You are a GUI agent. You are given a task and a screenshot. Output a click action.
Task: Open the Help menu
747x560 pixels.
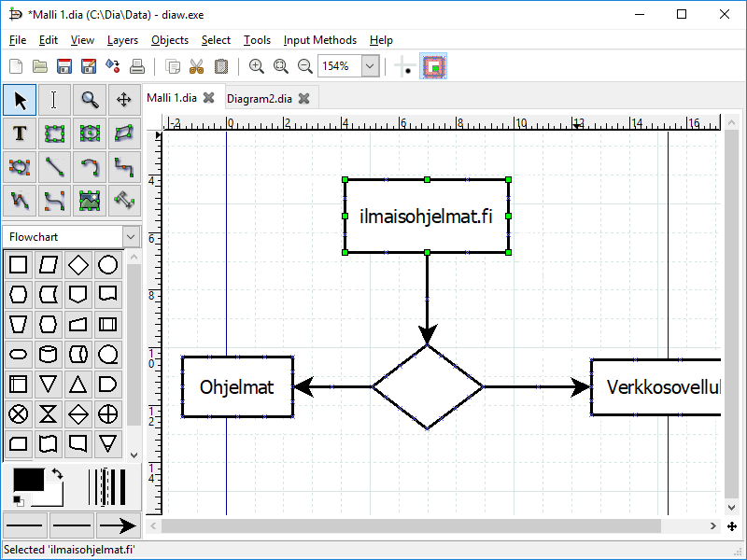point(381,40)
